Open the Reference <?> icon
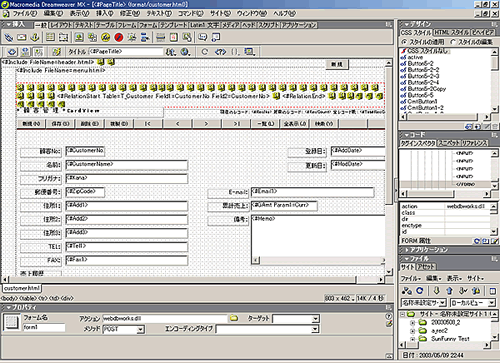Screen dimensions: 500x363 tap(220, 52)
